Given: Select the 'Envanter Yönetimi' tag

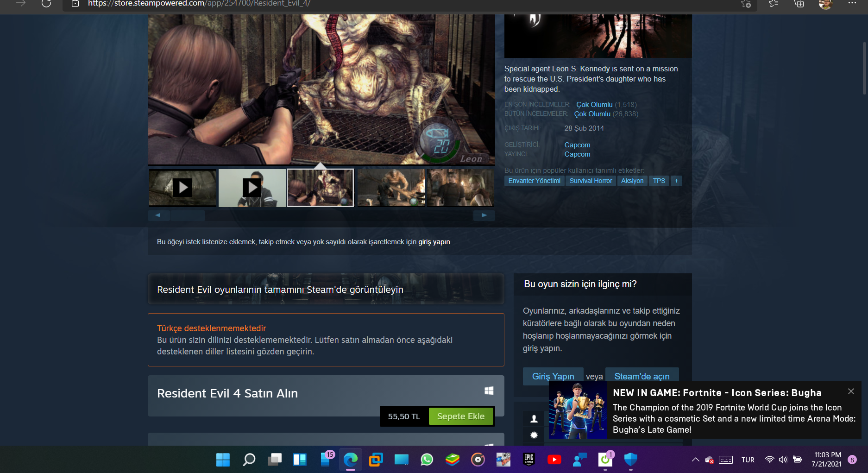Looking at the screenshot, I should pos(535,181).
